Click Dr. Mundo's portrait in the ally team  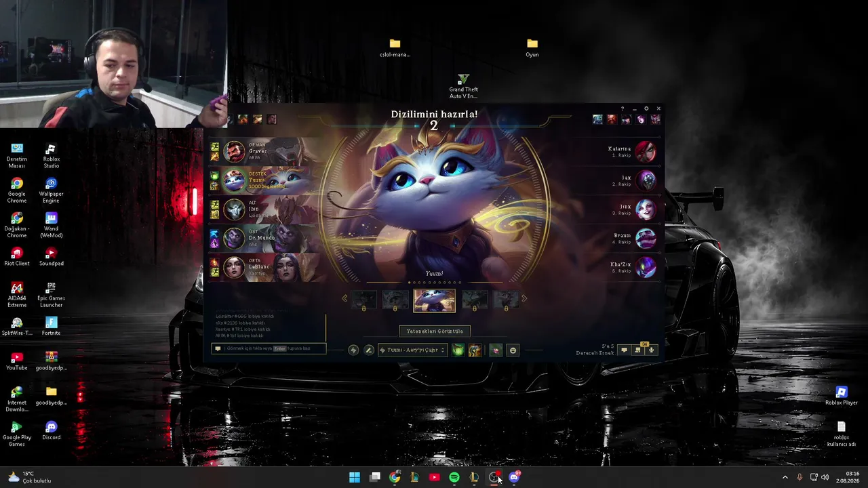pyautogui.click(x=234, y=239)
